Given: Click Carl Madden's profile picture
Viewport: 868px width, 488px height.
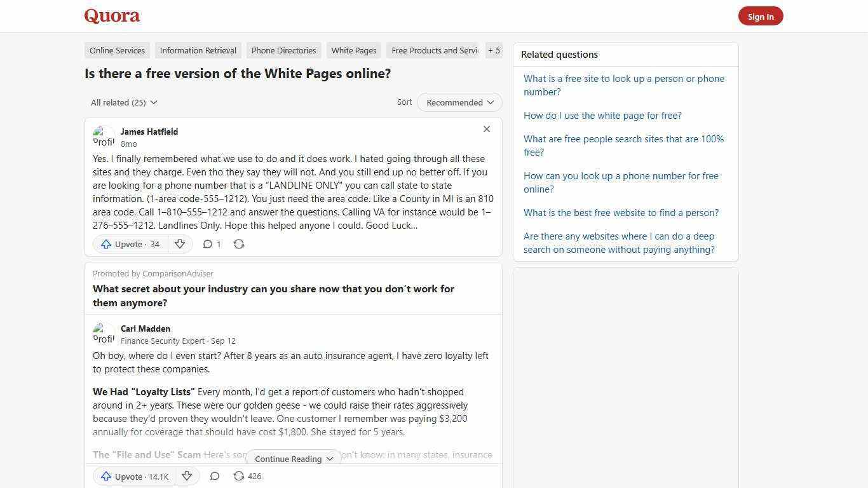Looking at the screenshot, I should pos(104,333).
